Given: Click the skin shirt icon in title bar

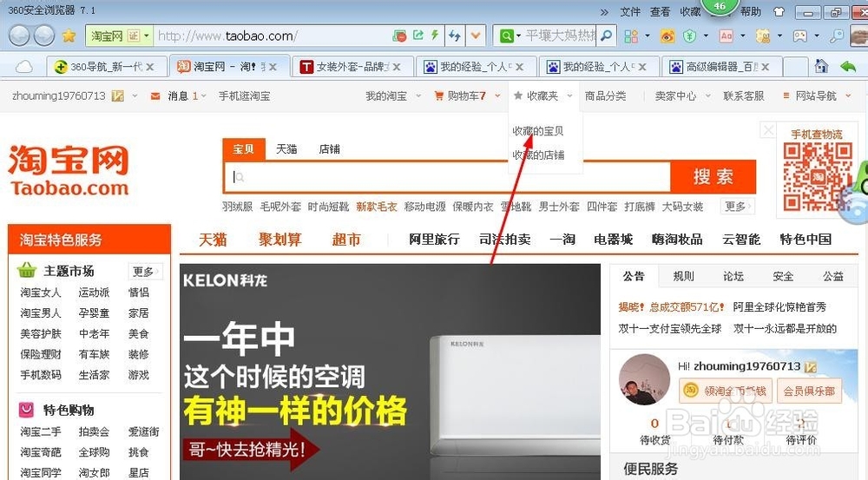Looking at the screenshot, I should click(779, 11).
